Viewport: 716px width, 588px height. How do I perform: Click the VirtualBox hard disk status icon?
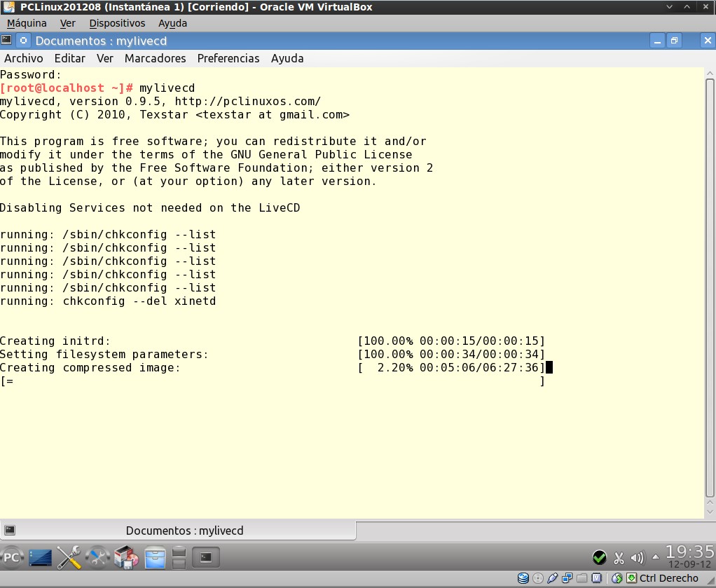(523, 578)
